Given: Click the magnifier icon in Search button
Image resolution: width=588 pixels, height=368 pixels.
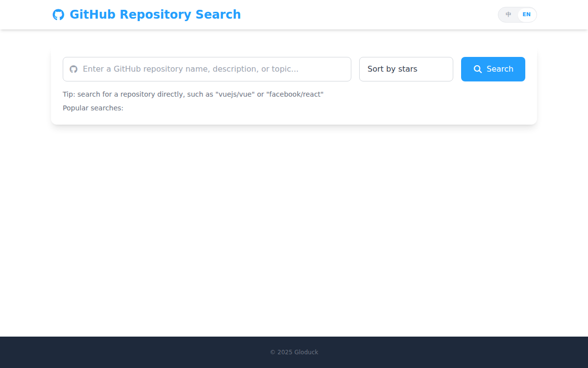Looking at the screenshot, I should (x=478, y=69).
